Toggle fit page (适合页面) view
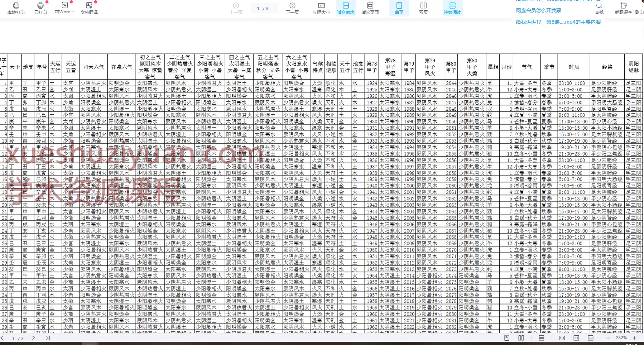The image size is (644, 345). (370, 8)
